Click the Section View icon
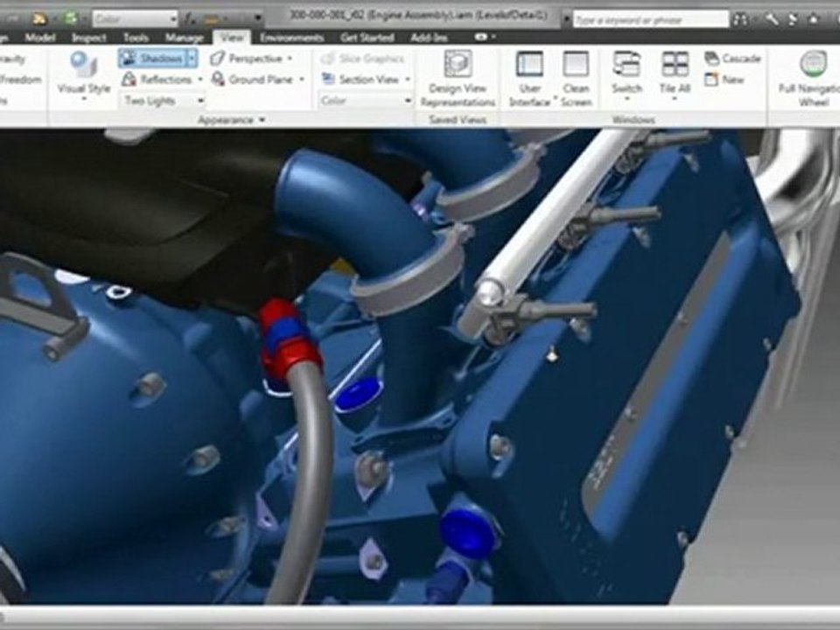The width and height of the screenshot is (840, 630). click(328, 80)
